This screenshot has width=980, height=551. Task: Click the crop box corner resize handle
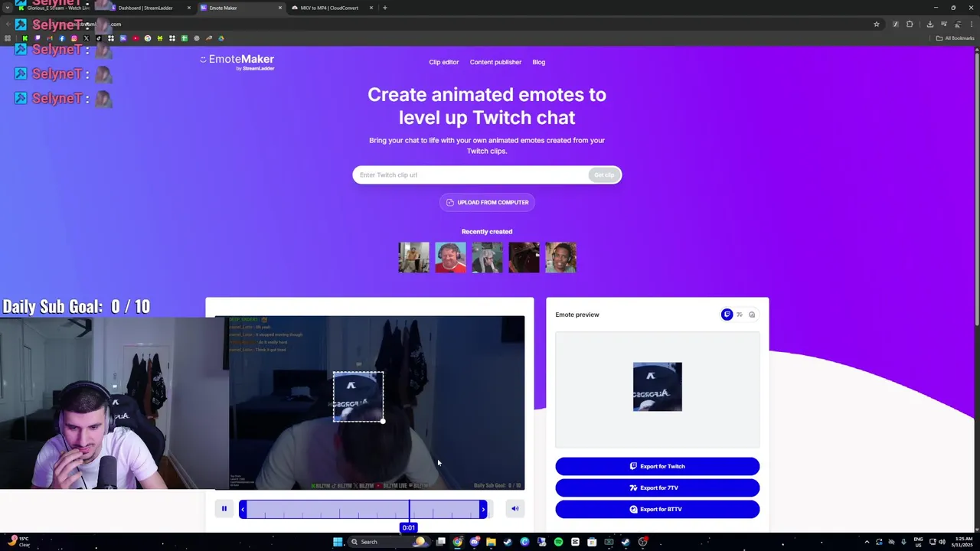(x=383, y=421)
